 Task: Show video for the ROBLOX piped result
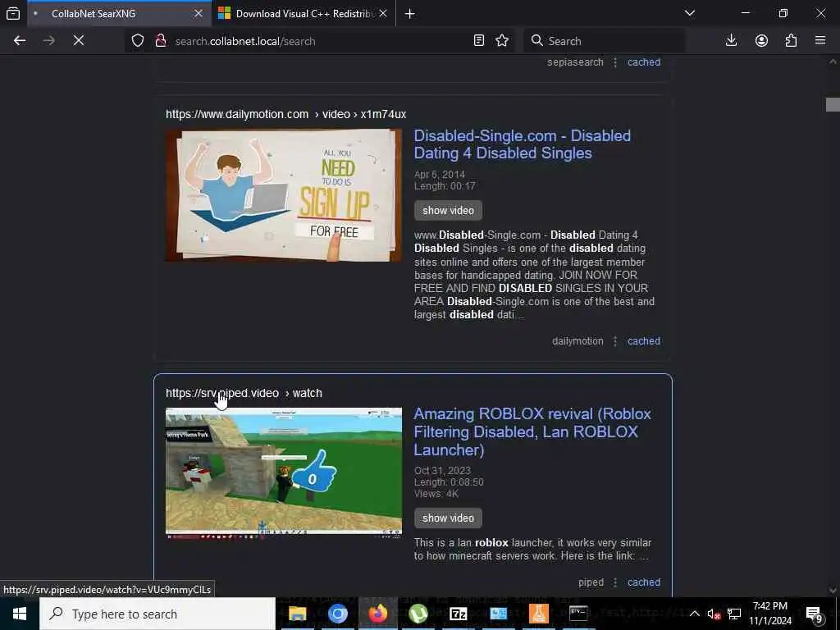pyautogui.click(x=448, y=518)
